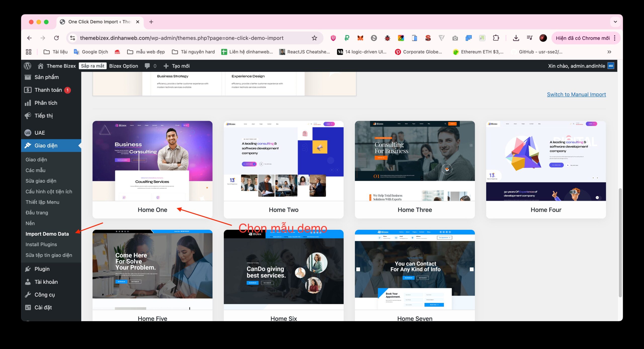The width and height of the screenshot is (644, 349).
Task: Open Thanh toán sidebar menu
Action: (x=48, y=90)
